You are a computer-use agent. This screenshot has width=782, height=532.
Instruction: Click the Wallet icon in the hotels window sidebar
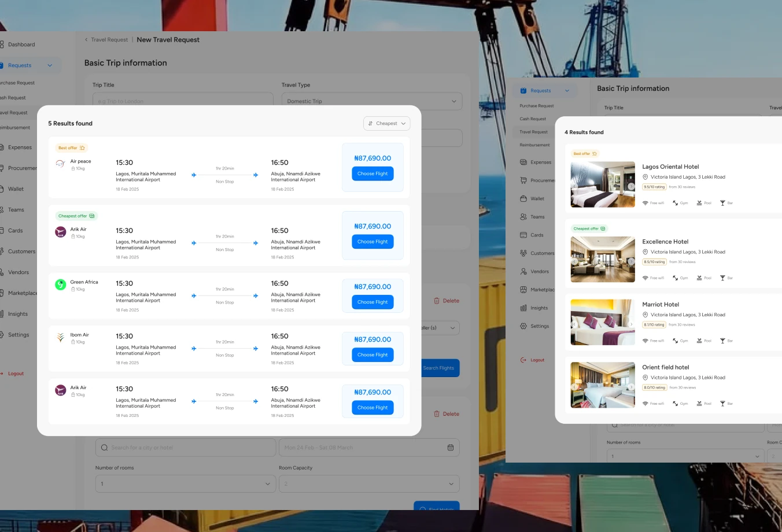(x=523, y=198)
